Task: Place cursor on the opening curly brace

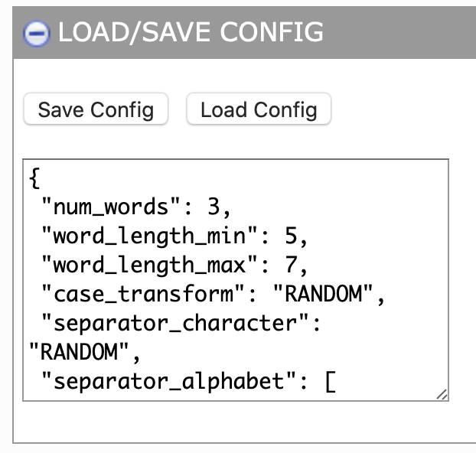Action: coord(34,178)
